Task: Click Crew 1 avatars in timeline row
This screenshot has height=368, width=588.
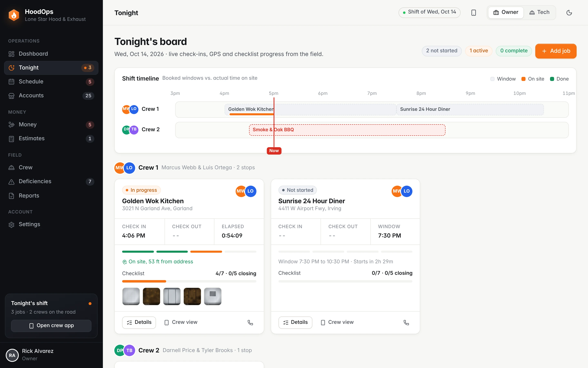Action: coord(130,109)
